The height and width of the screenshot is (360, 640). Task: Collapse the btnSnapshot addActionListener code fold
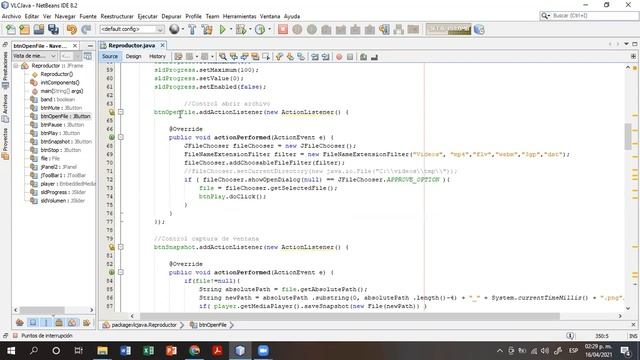[121, 247]
